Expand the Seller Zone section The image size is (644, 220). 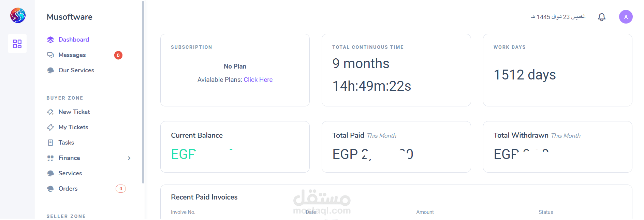pos(66,216)
